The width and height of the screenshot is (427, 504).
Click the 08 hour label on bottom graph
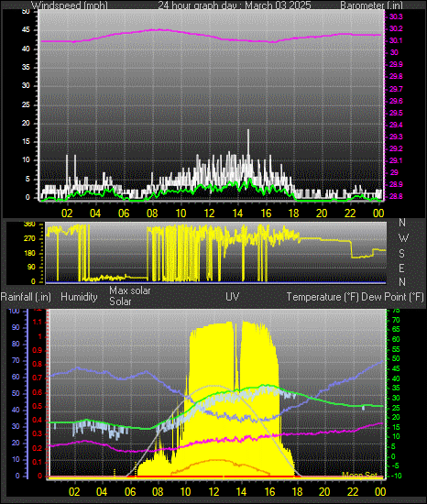pyautogui.click(x=157, y=492)
